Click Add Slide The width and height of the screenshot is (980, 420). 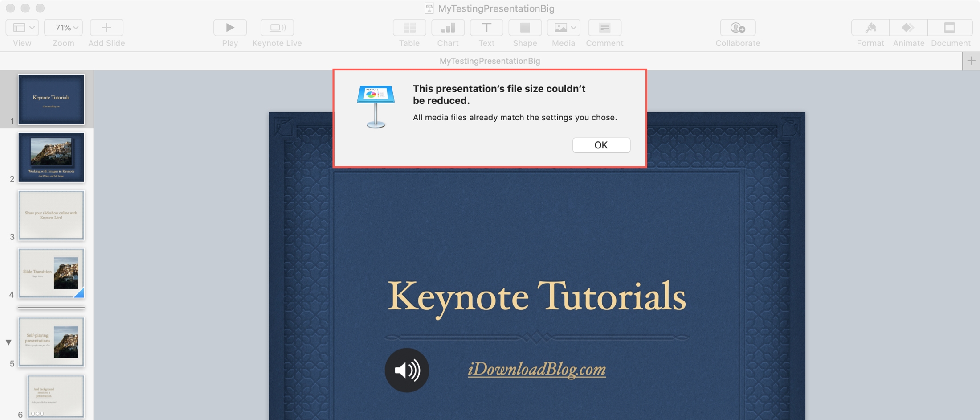[x=106, y=28]
